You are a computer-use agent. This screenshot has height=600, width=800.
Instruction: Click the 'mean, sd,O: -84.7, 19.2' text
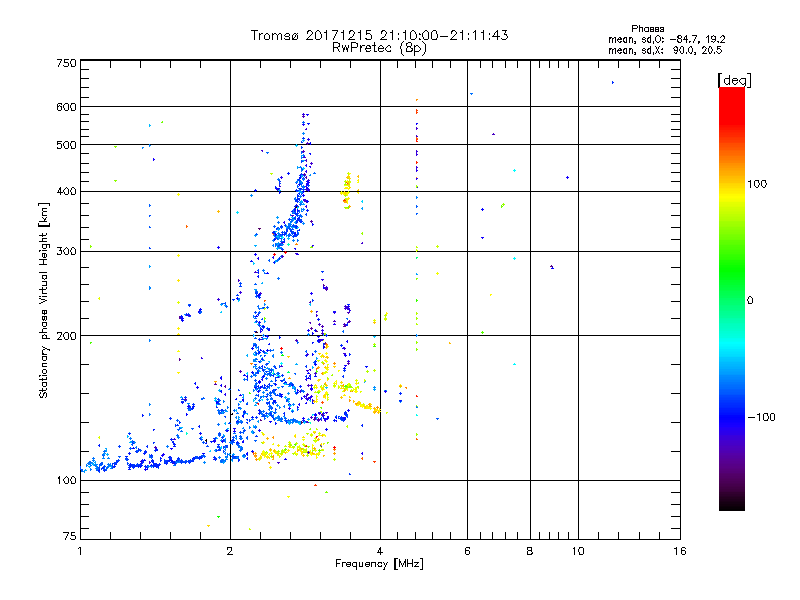coord(666,39)
